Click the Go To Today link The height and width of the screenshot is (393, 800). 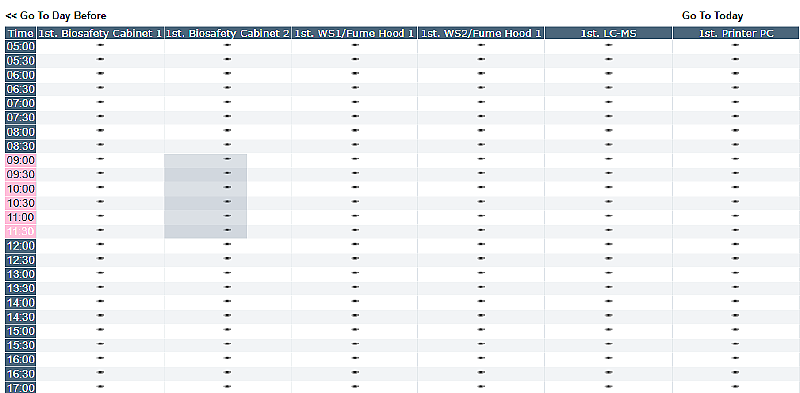tap(712, 16)
